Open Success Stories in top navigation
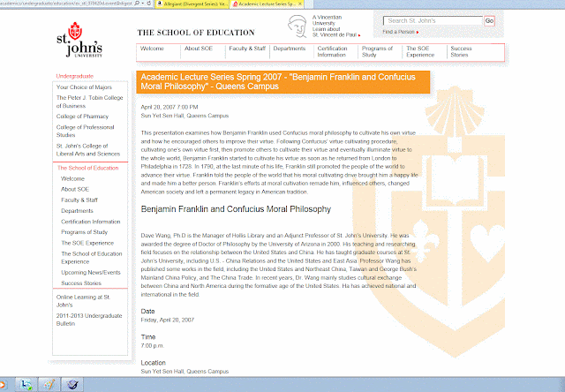The height and width of the screenshot is (392, 565). (461, 51)
